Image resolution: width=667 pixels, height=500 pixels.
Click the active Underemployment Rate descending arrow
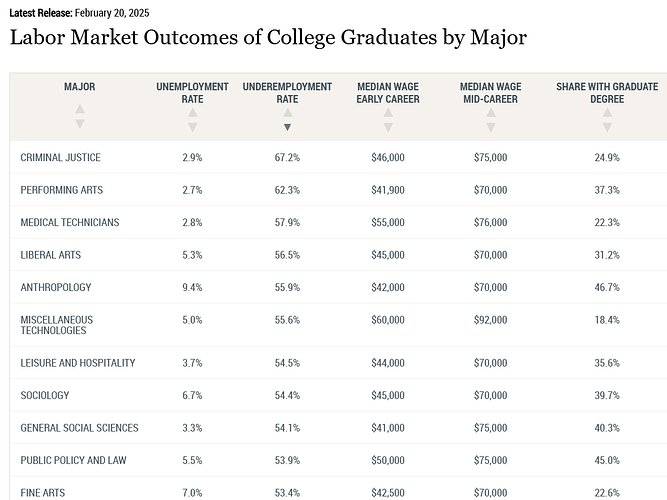287,127
